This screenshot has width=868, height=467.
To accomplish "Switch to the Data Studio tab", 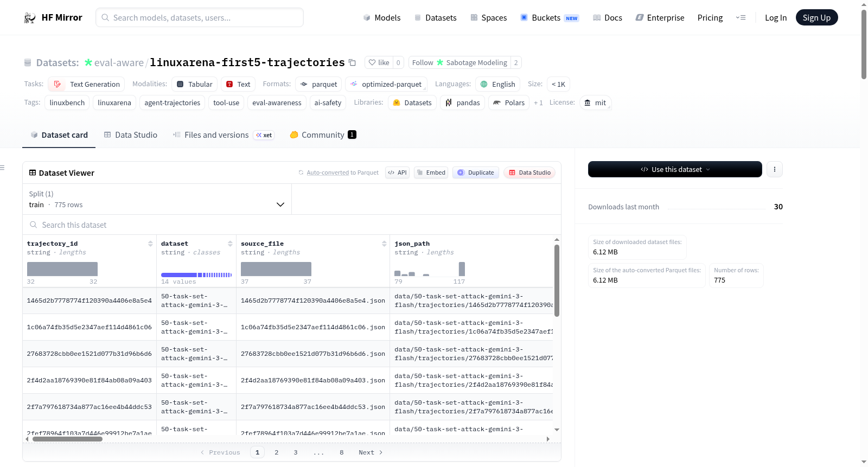I will [x=131, y=135].
